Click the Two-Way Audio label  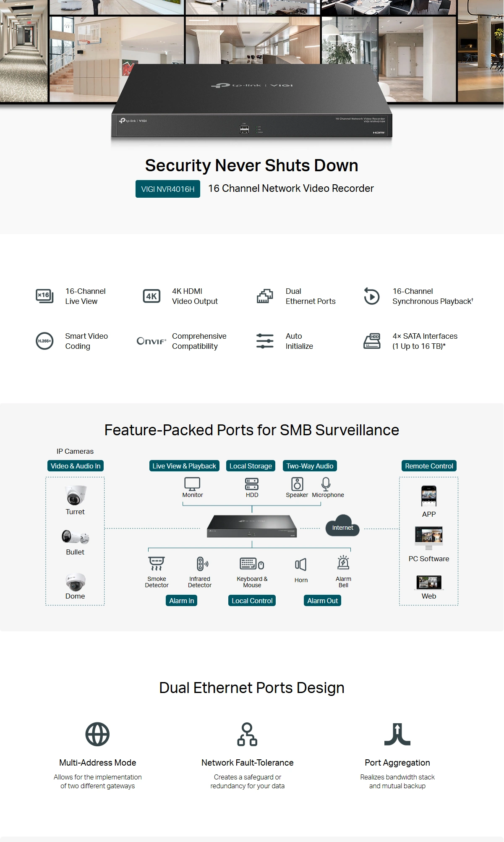(310, 466)
